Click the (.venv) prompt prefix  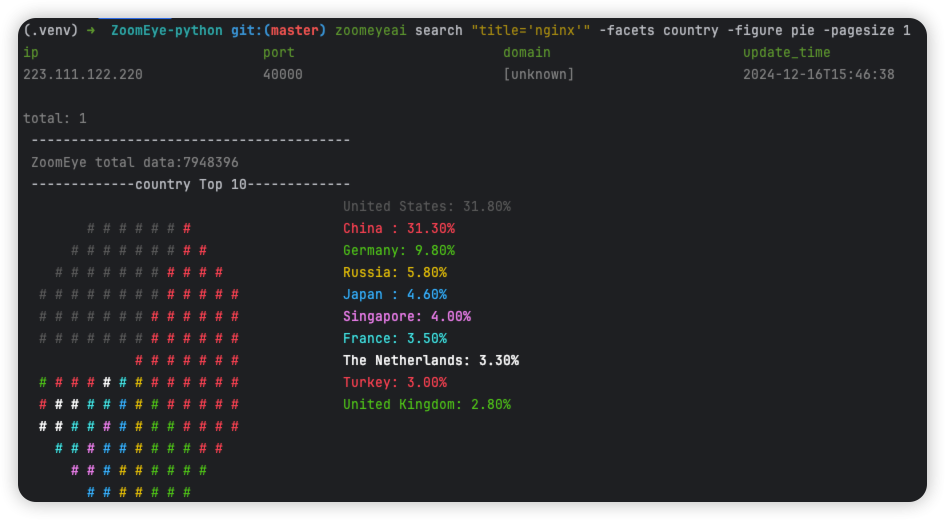[x=51, y=31]
